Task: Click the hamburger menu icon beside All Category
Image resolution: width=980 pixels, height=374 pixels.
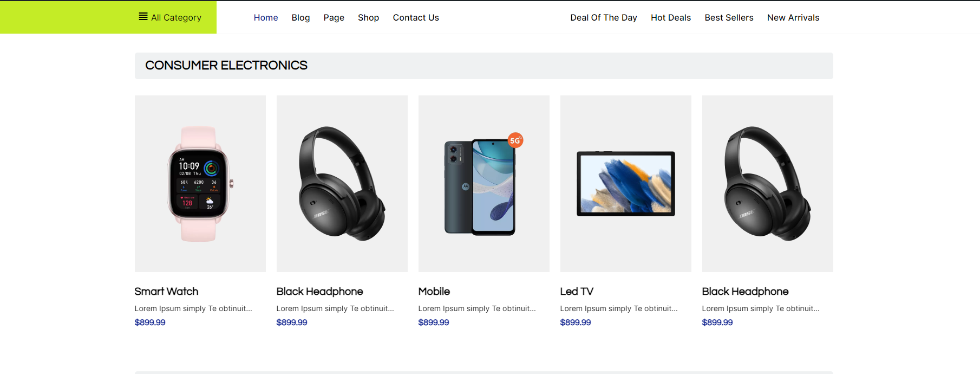Action: click(x=143, y=17)
